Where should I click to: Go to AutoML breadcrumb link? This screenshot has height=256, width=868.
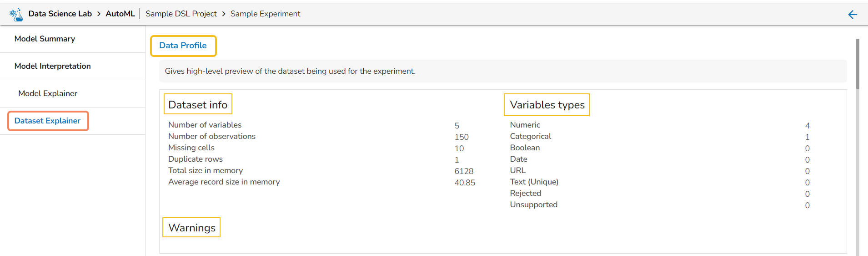(x=120, y=14)
